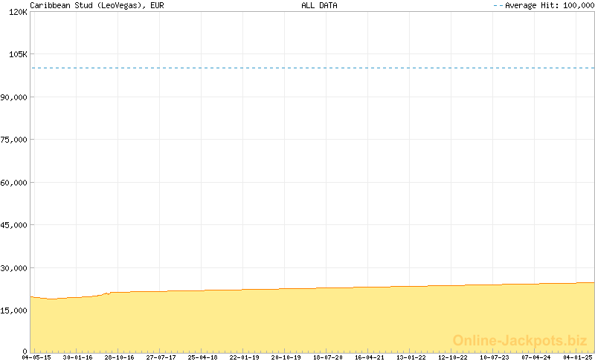Click the 45,000 y-axis label
The width and height of the screenshot is (595, 364).
point(14,225)
